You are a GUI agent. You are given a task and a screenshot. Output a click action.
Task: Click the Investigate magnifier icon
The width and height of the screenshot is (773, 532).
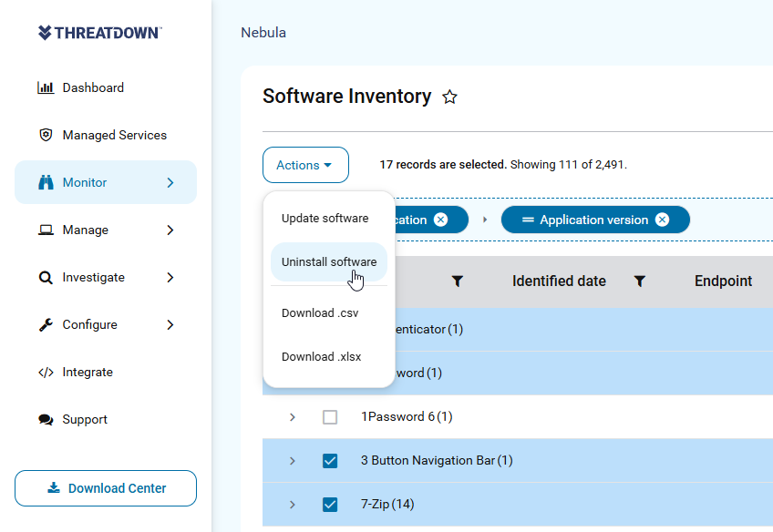(x=46, y=277)
